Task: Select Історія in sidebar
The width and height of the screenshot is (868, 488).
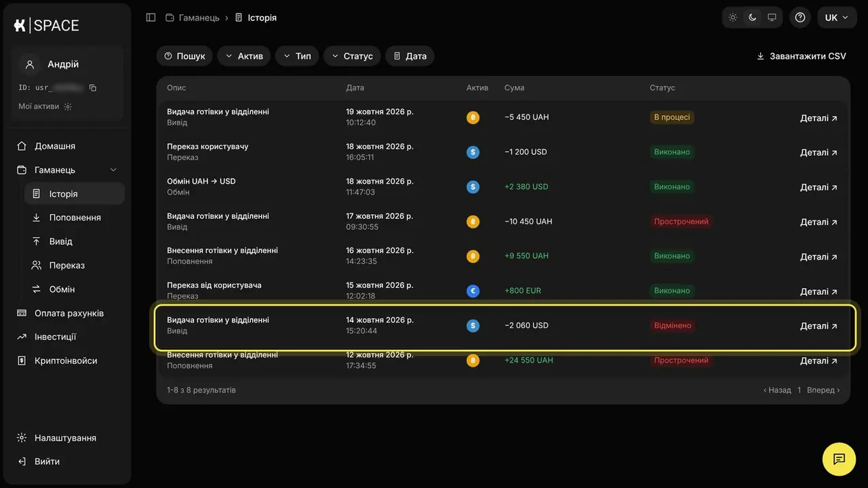Action: point(75,194)
